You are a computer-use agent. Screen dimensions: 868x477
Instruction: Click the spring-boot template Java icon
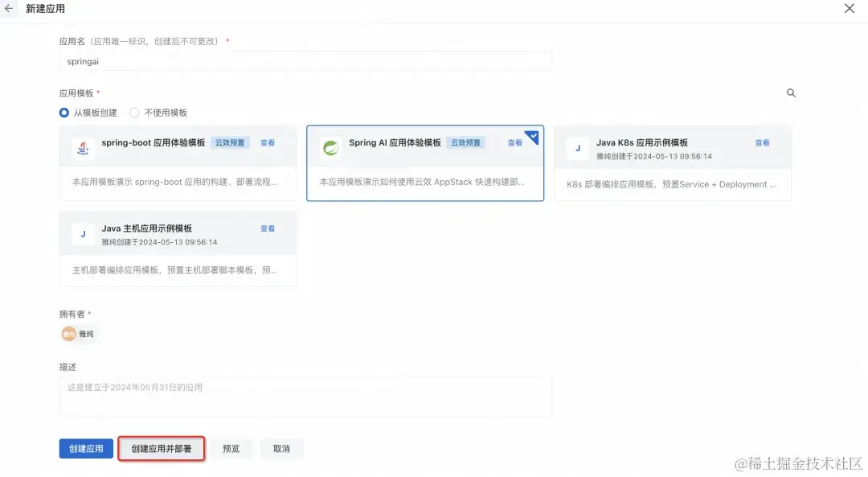point(83,148)
